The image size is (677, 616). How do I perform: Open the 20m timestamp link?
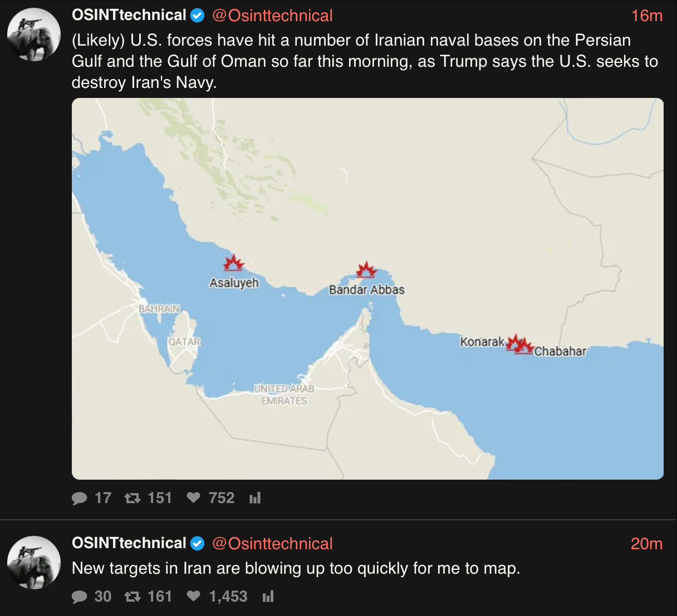click(x=646, y=544)
